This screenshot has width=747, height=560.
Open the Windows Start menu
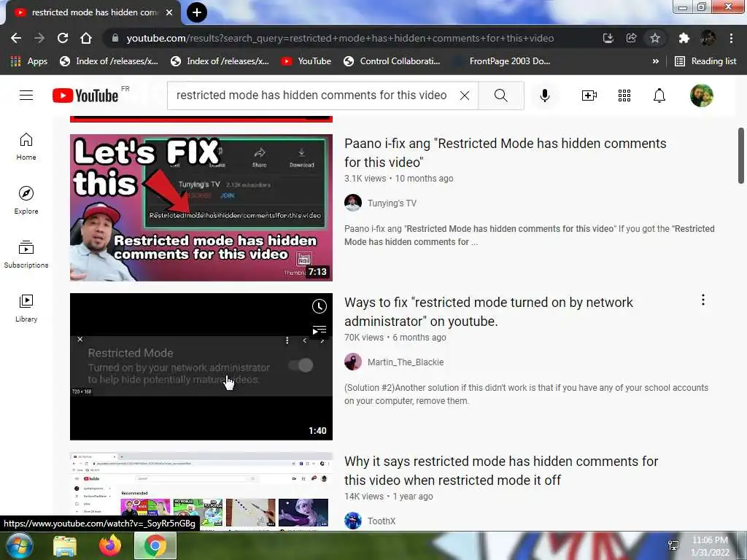(x=19, y=545)
